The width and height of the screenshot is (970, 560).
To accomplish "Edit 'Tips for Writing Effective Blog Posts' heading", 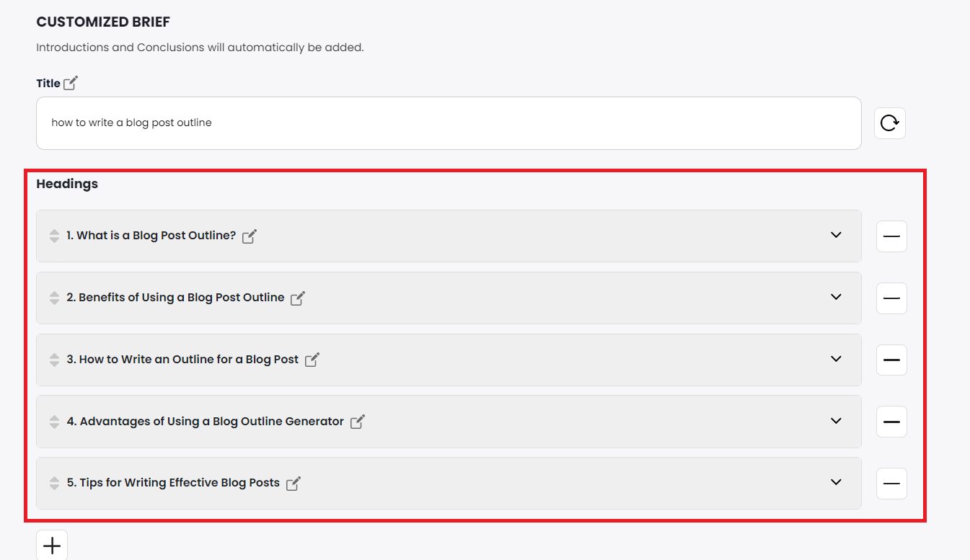I will (294, 484).
